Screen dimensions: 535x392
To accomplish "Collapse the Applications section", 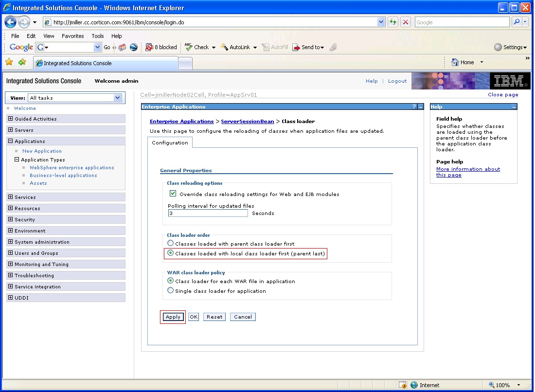I will pyautogui.click(x=11, y=141).
